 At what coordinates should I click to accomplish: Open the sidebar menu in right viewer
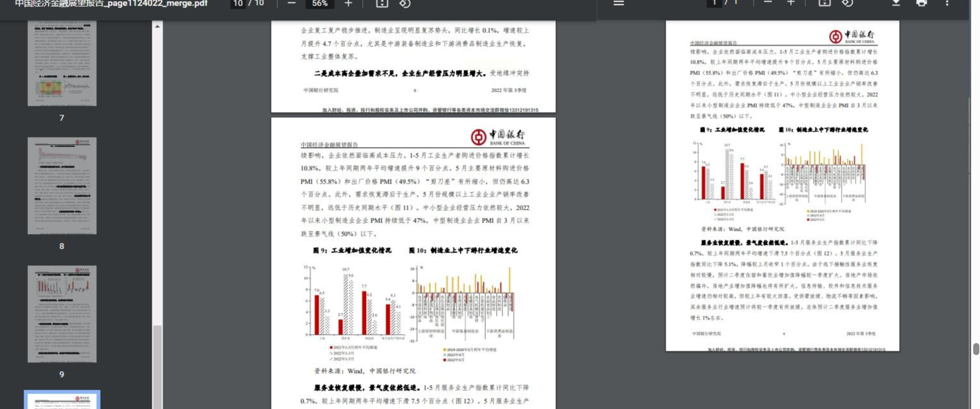619,3
